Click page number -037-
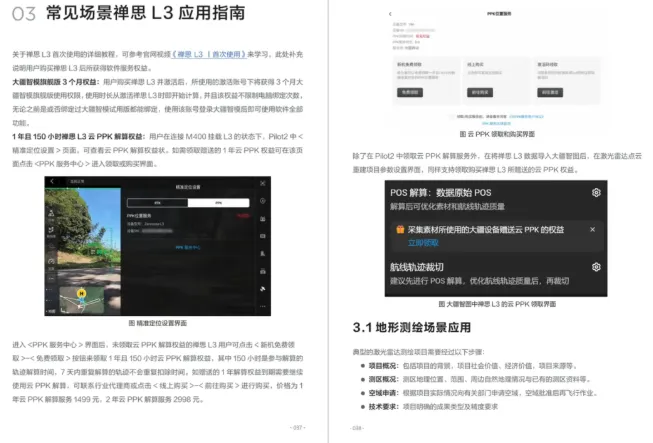Image resolution: width=653 pixels, height=443 pixels. [x=298, y=428]
